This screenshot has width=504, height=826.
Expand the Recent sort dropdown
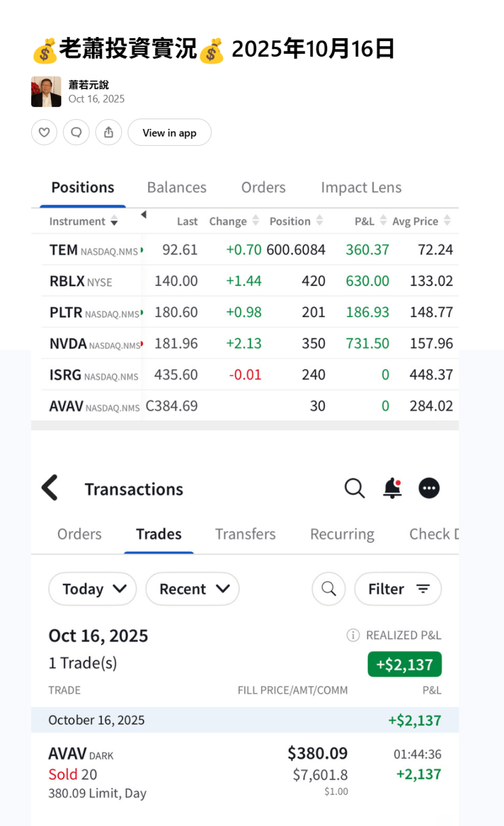tap(192, 589)
